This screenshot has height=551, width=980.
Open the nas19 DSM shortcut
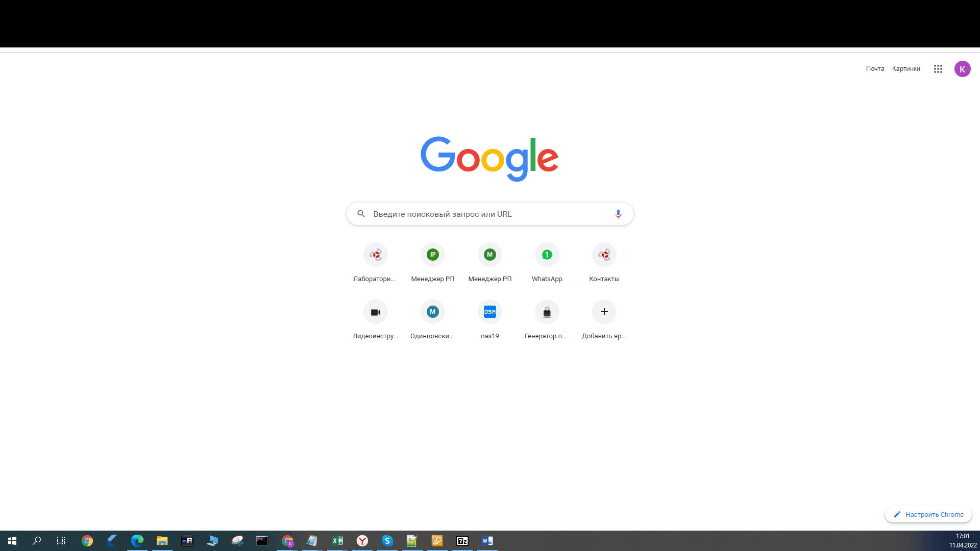coord(490,320)
